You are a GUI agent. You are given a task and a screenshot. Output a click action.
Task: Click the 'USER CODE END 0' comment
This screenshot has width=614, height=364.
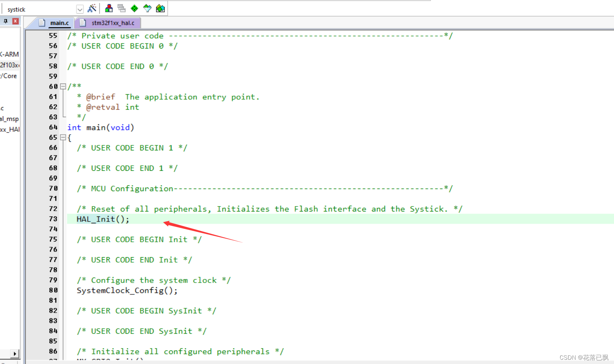coord(118,66)
